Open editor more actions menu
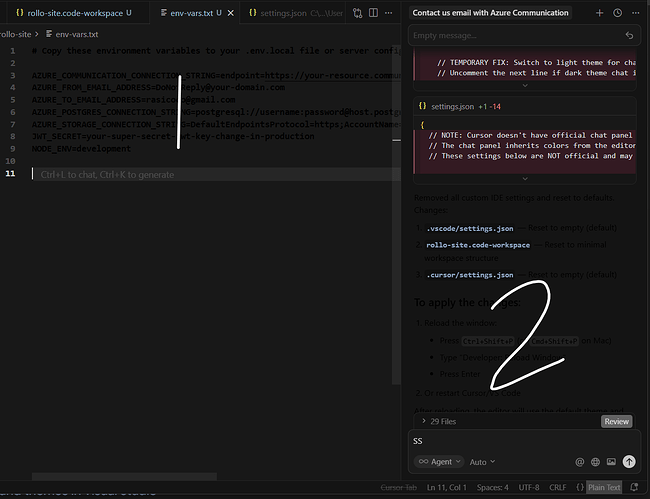 388,13
